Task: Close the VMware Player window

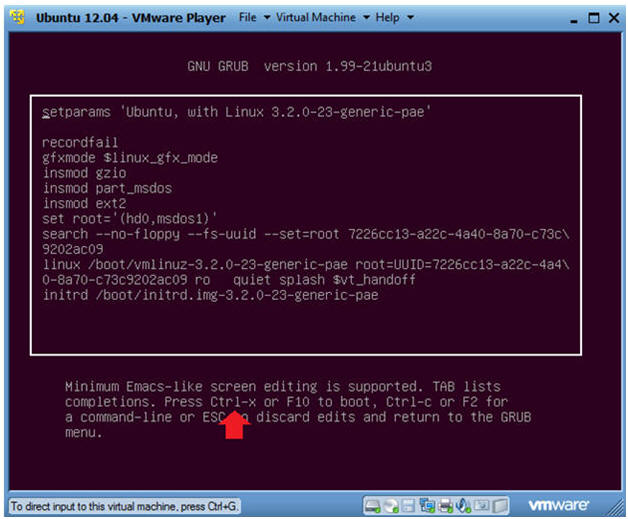Action: pyautogui.click(x=614, y=18)
